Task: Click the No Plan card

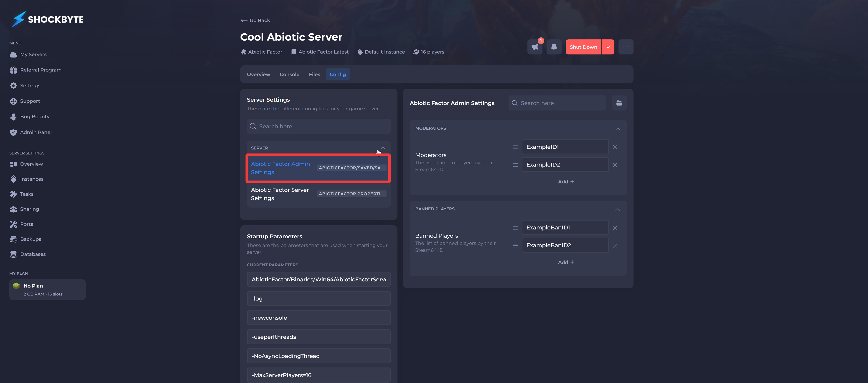Action: coord(48,290)
